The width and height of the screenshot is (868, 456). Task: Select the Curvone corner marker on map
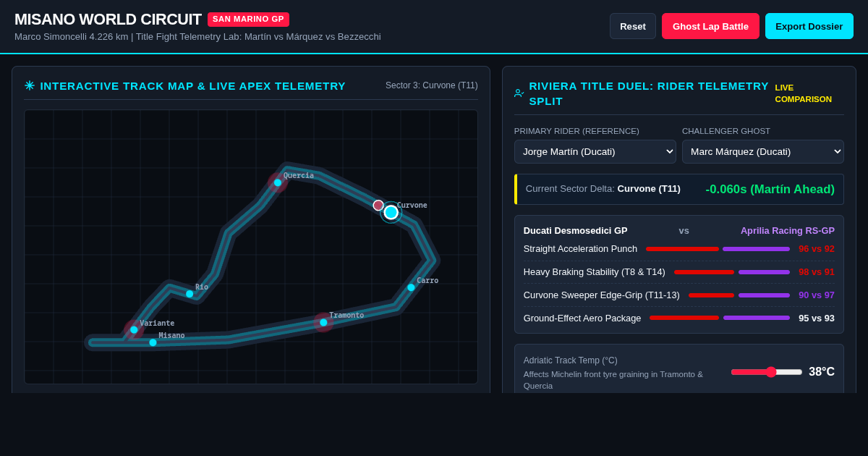pos(391,212)
